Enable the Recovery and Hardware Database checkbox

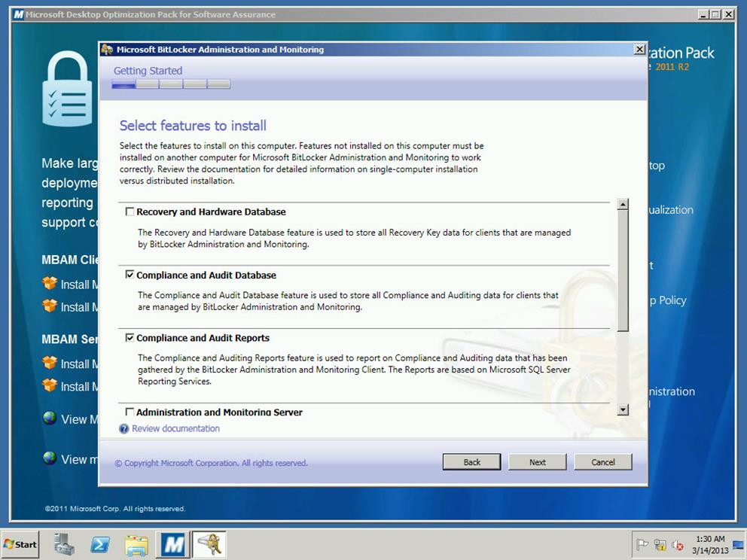pos(130,212)
